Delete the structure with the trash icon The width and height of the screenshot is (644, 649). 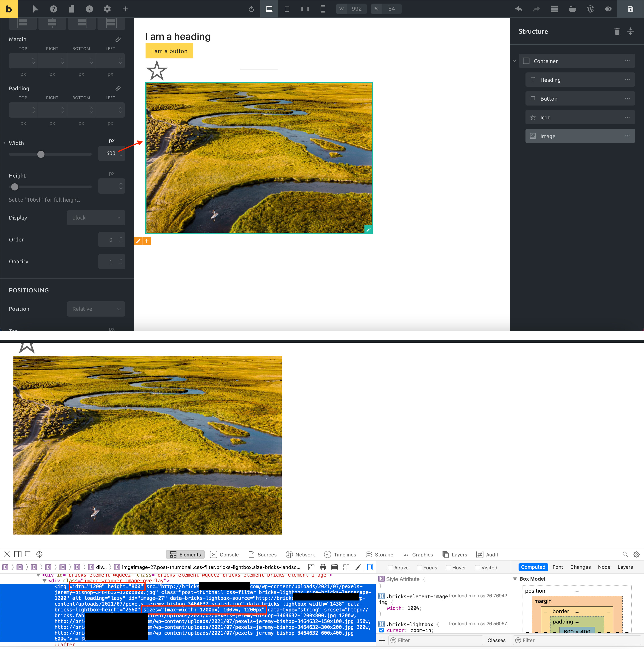pos(617,31)
